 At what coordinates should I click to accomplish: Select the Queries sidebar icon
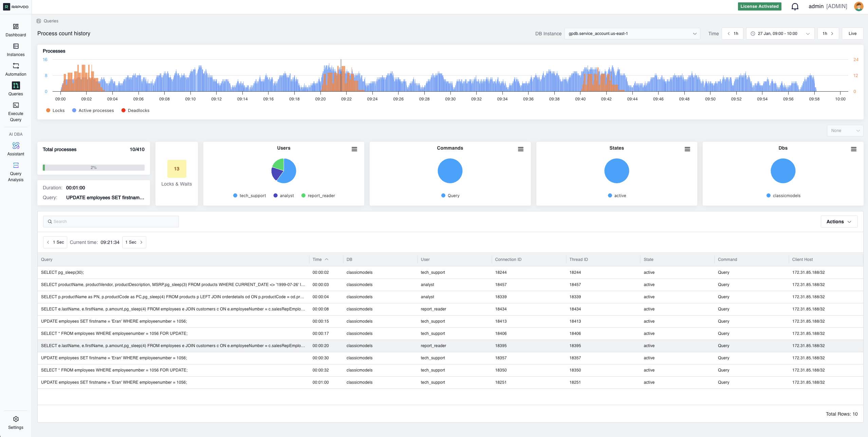pos(15,89)
